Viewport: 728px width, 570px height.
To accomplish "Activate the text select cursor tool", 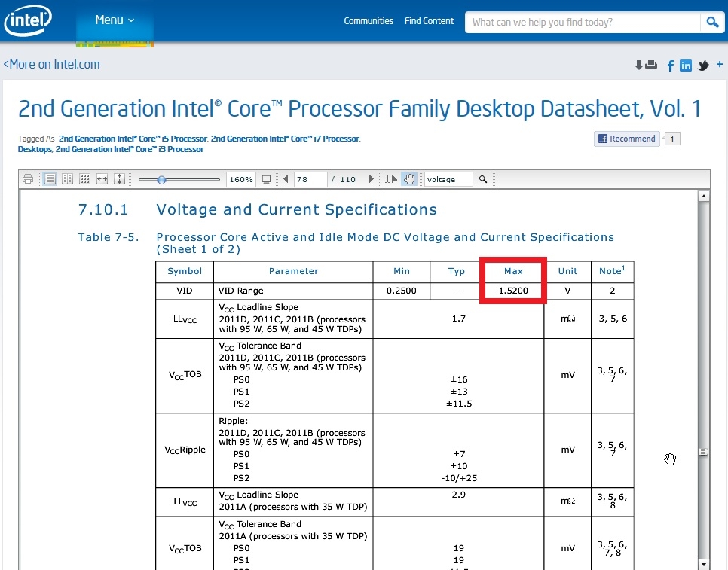I will coord(390,179).
